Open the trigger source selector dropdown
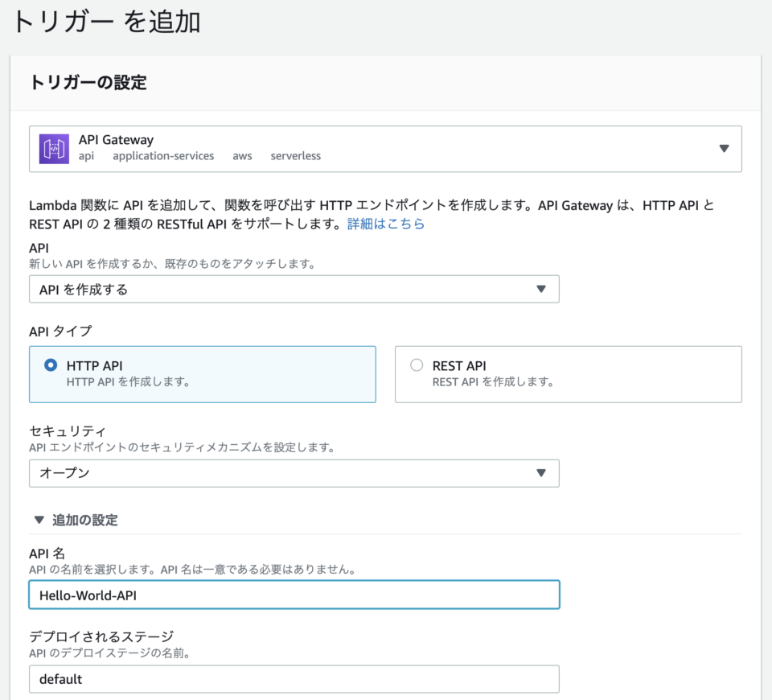The image size is (772, 700). (723, 148)
